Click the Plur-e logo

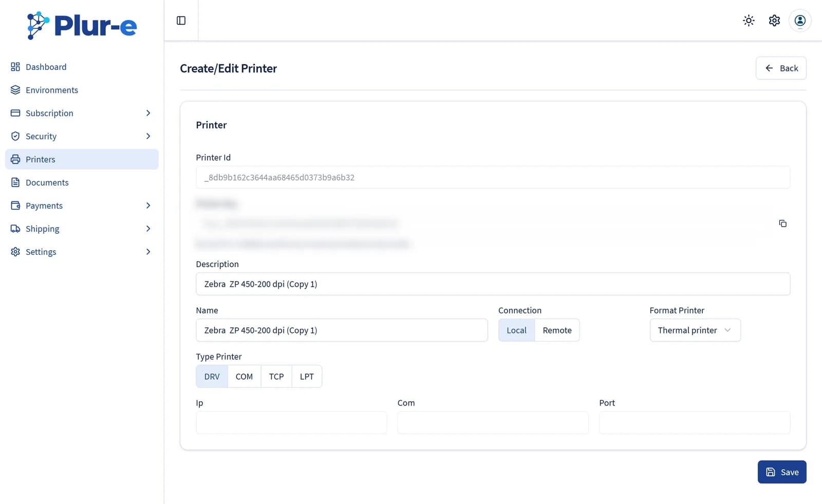[x=82, y=25]
